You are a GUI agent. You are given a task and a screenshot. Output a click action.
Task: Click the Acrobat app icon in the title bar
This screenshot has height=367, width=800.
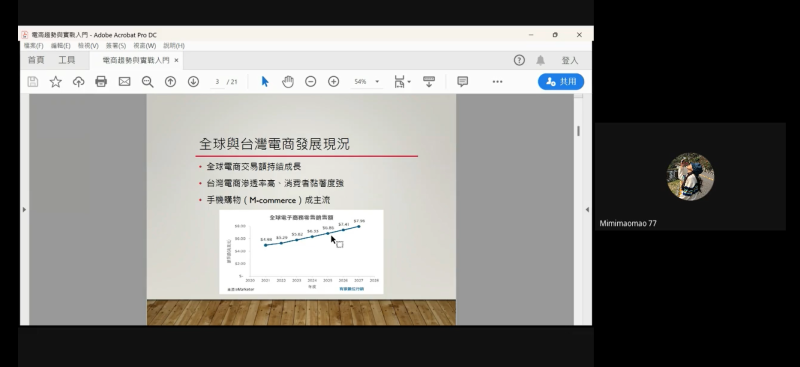click(x=24, y=35)
